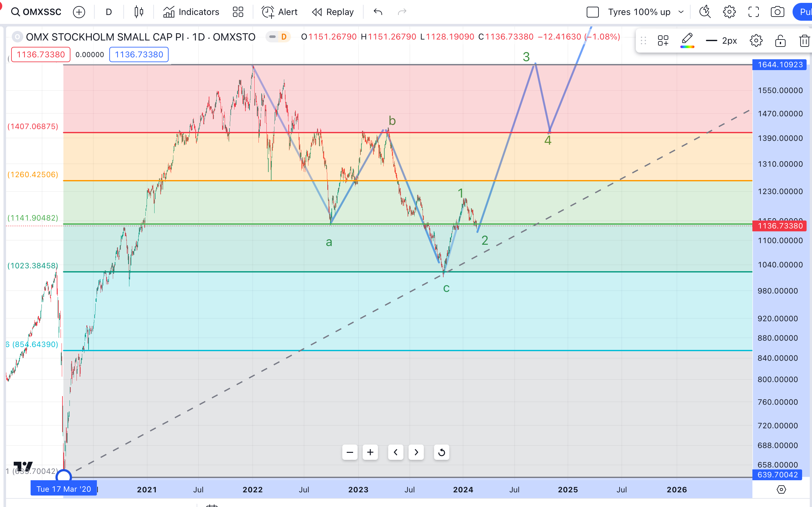Open drawing templates icon in floating toolbar

pos(663,41)
